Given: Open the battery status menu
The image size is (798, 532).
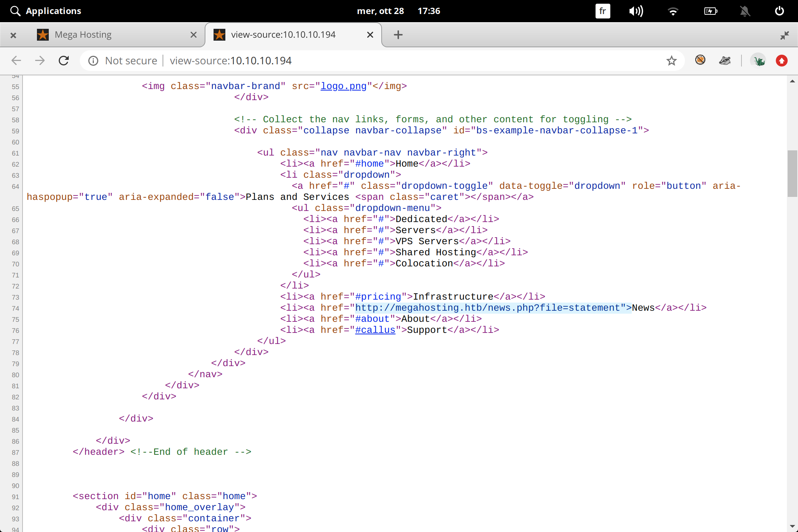Looking at the screenshot, I should (710, 11).
